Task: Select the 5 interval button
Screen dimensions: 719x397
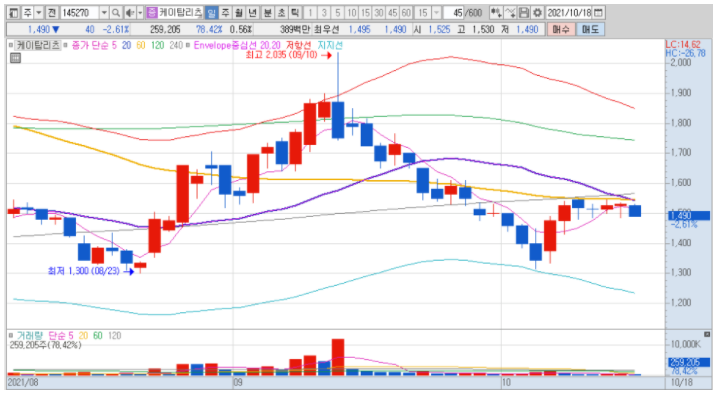Action: point(338,13)
